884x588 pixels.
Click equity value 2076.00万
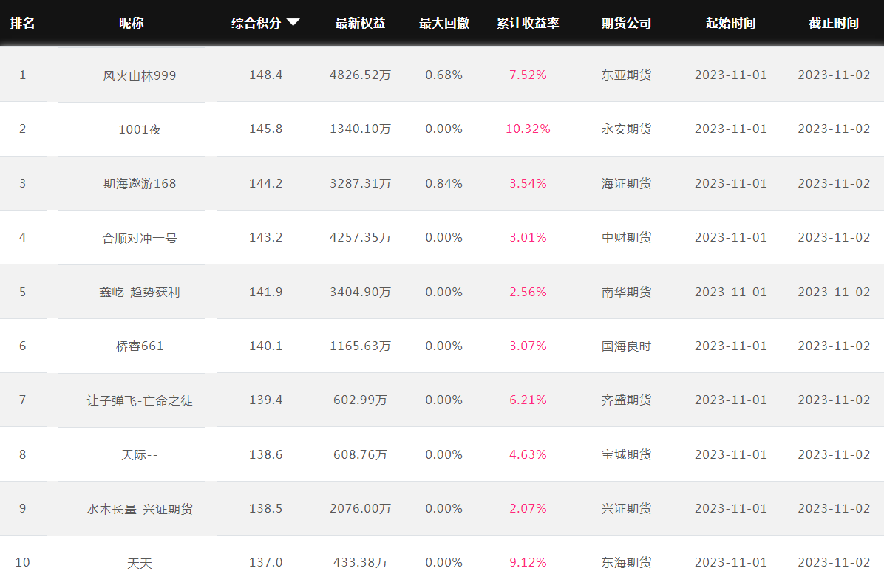[360, 508]
